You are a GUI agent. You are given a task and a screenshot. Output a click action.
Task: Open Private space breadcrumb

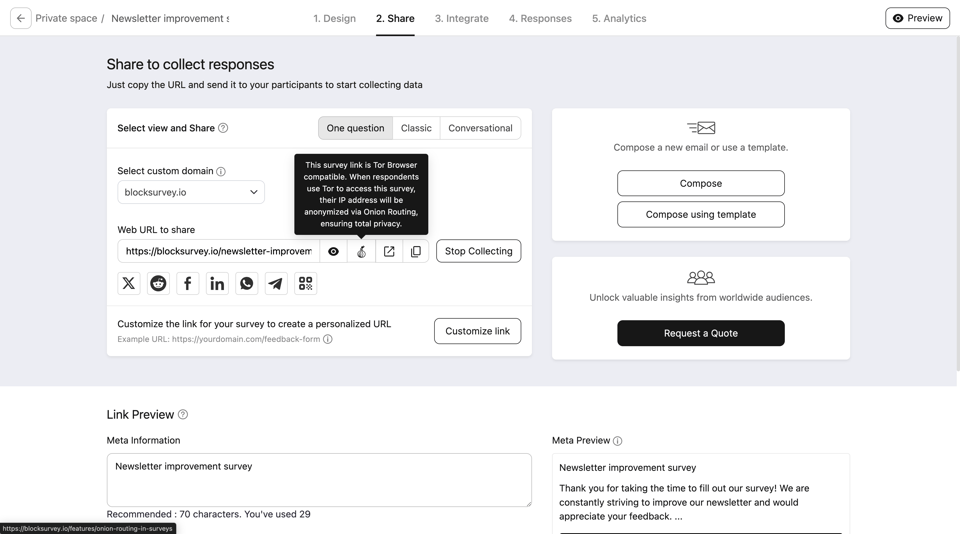(x=66, y=18)
